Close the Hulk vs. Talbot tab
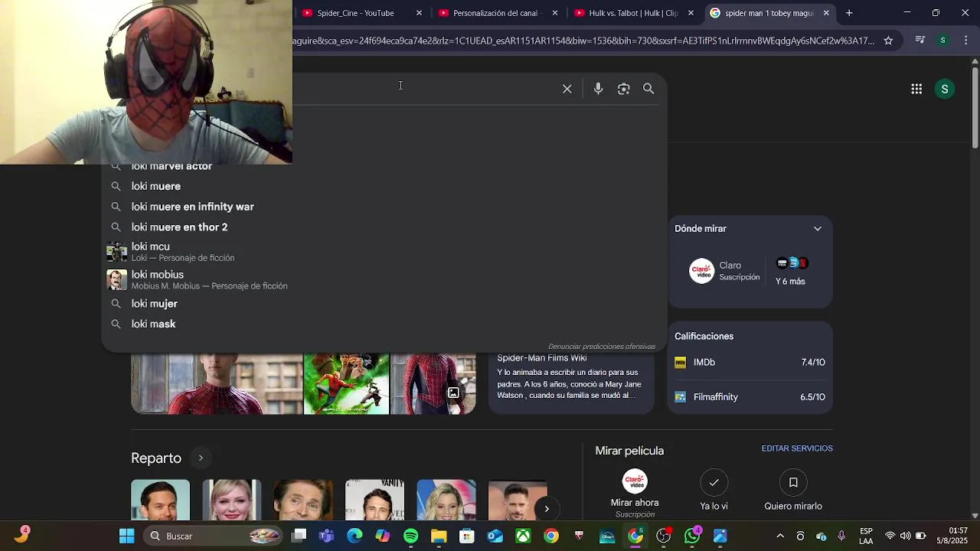This screenshot has height=551, width=980. point(691,13)
